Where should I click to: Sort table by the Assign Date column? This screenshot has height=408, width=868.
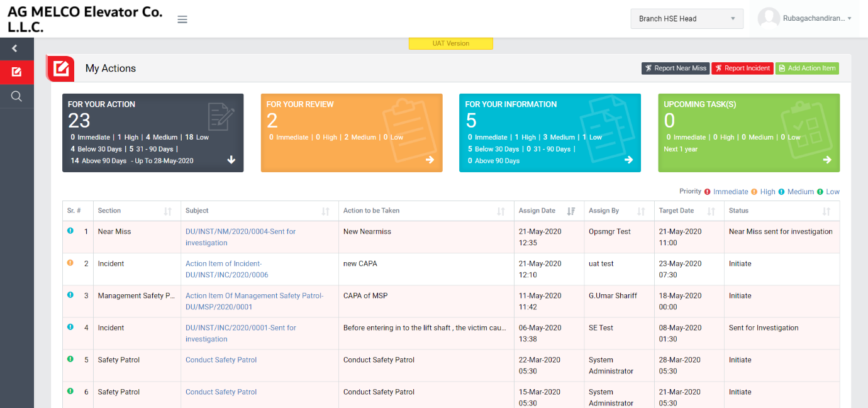pos(571,211)
